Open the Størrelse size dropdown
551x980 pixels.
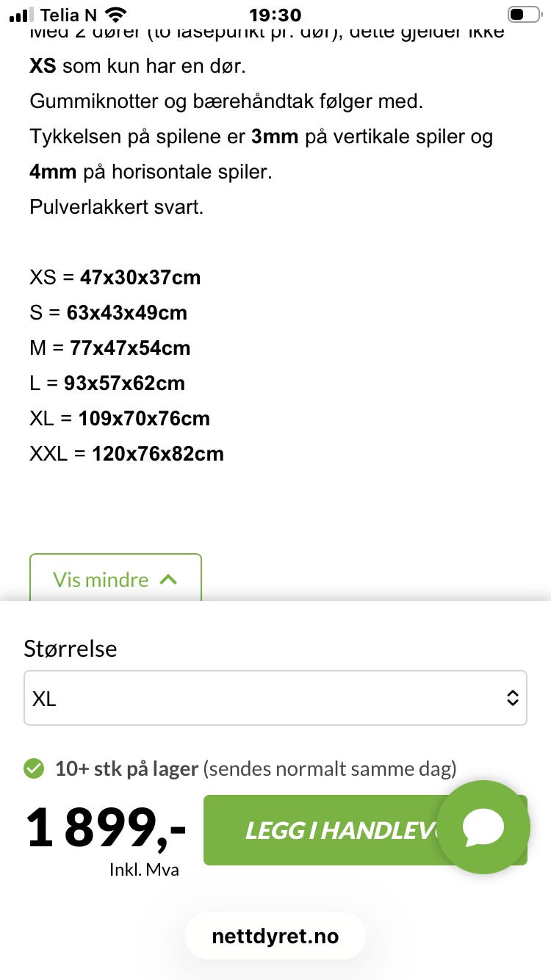coord(275,698)
